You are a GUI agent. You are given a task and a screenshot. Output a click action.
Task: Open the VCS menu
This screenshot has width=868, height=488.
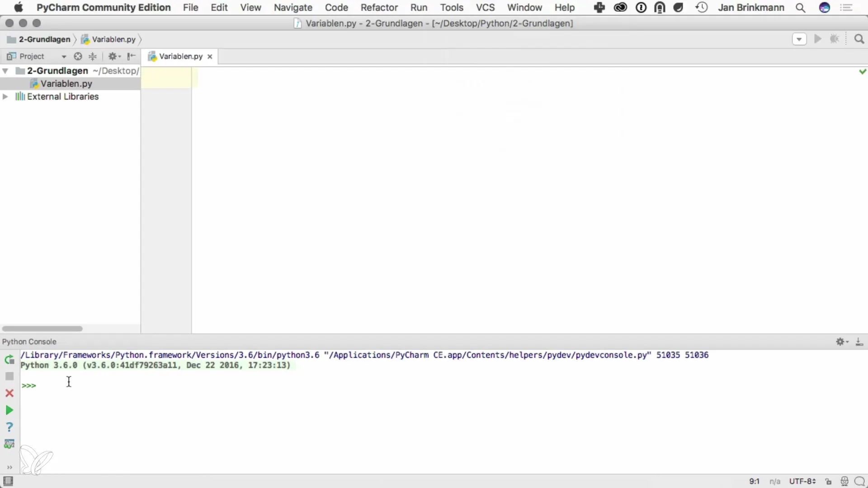[x=485, y=8]
